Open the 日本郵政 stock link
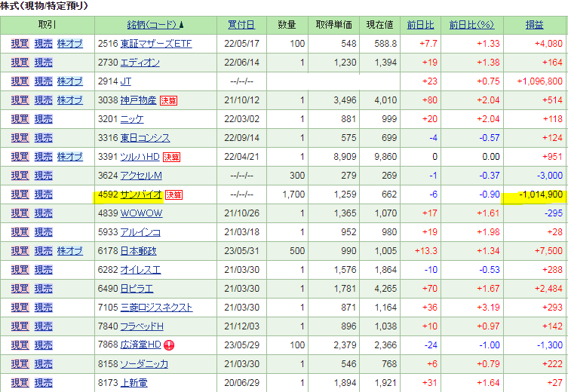Image resolution: width=568 pixels, height=392 pixels. 138,251
